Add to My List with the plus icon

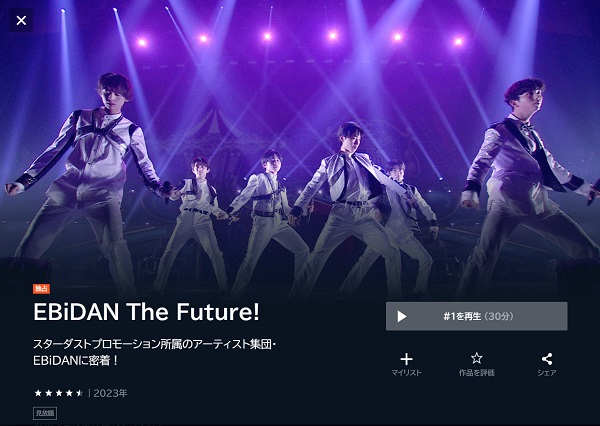(x=406, y=359)
